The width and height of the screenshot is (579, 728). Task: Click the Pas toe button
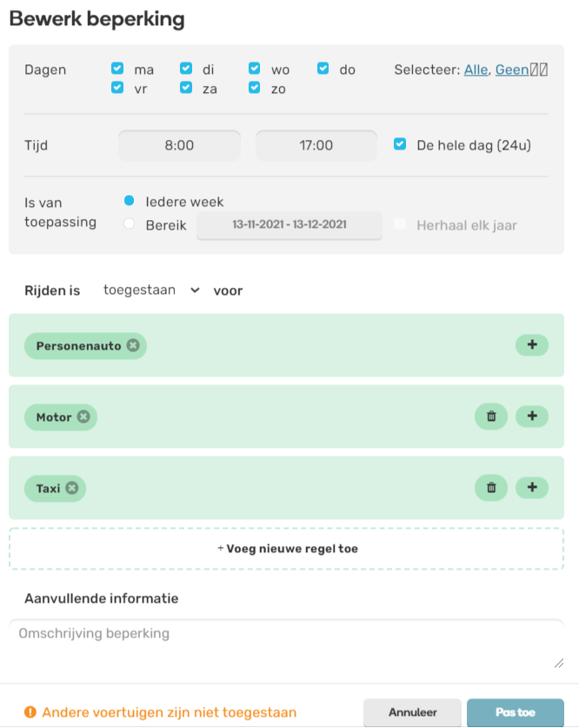[516, 712]
